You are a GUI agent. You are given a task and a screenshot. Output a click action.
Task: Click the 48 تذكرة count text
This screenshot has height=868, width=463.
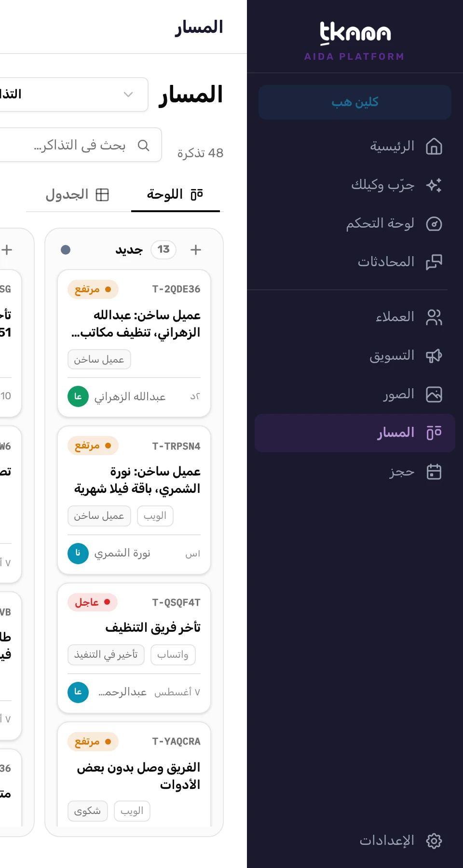tap(200, 153)
